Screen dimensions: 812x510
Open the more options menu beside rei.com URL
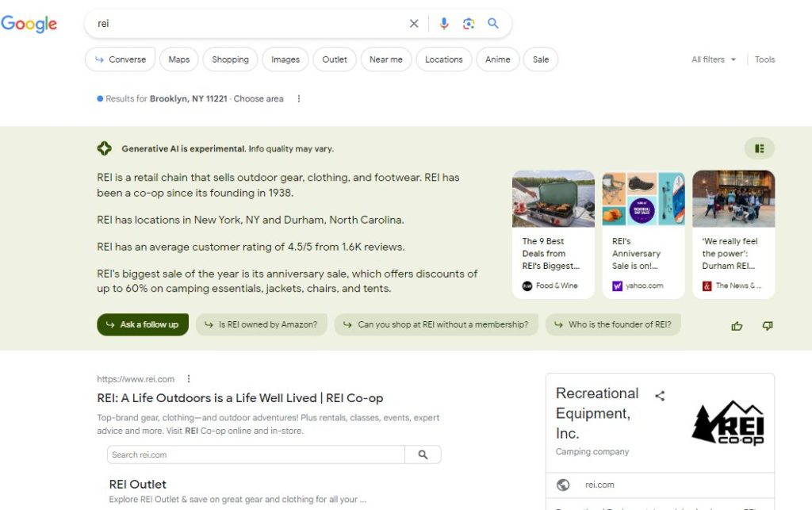point(189,379)
